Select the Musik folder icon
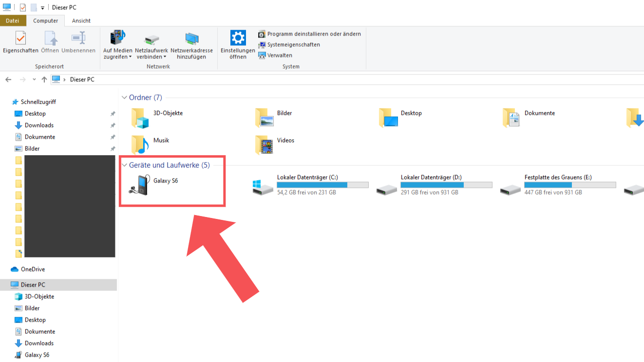 tap(140, 145)
